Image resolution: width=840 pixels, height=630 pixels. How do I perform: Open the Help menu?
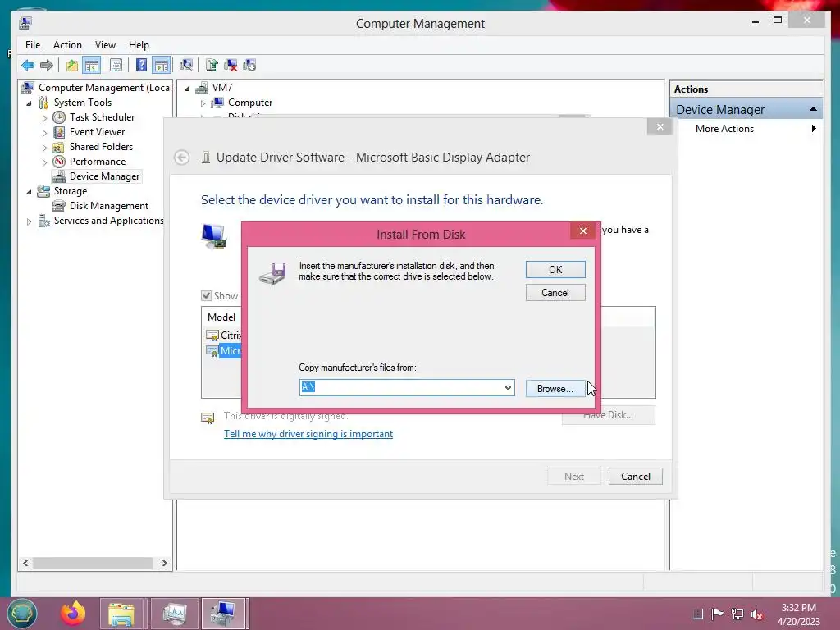(139, 45)
